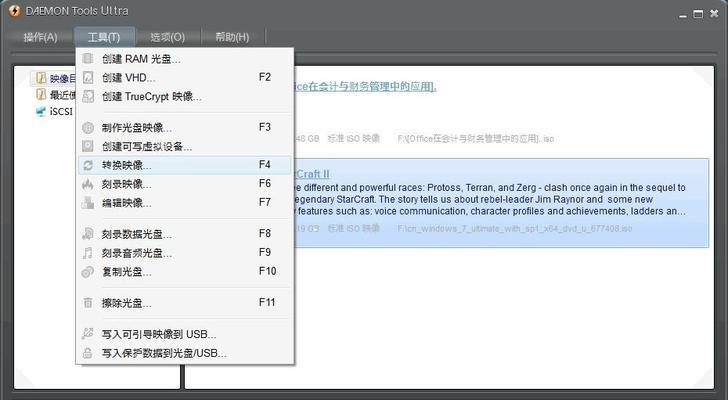This screenshot has height=400, width=728.
Task: Maximize the DAEMON Tools Ultra window
Action: point(698,14)
